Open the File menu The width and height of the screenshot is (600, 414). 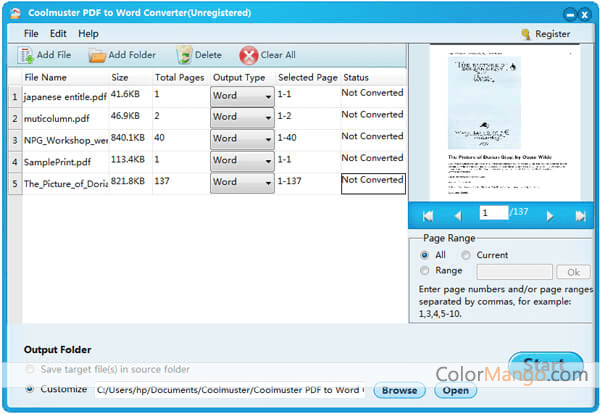31,34
